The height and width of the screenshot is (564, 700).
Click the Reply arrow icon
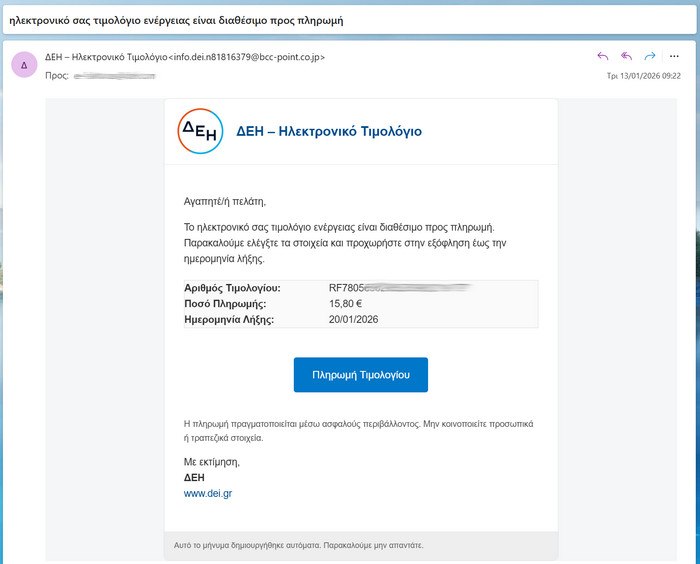[602, 57]
